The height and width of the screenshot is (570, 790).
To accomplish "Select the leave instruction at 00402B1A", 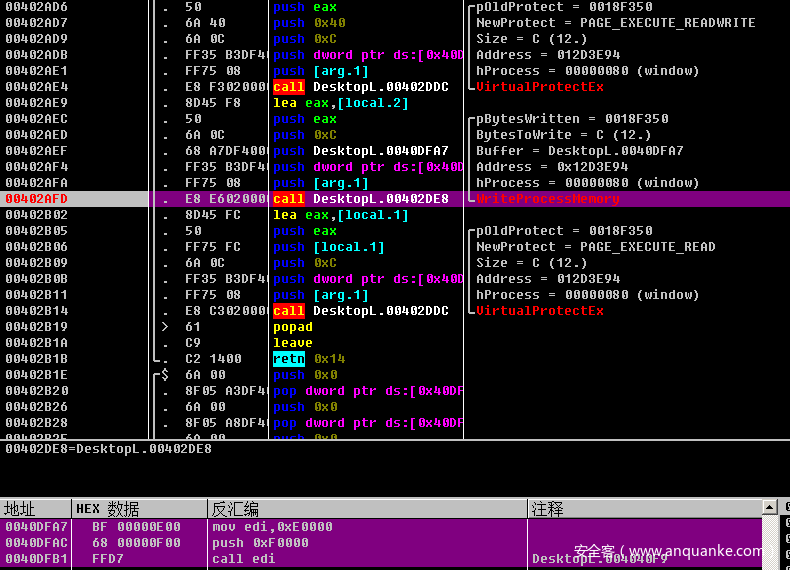I will coord(293,343).
